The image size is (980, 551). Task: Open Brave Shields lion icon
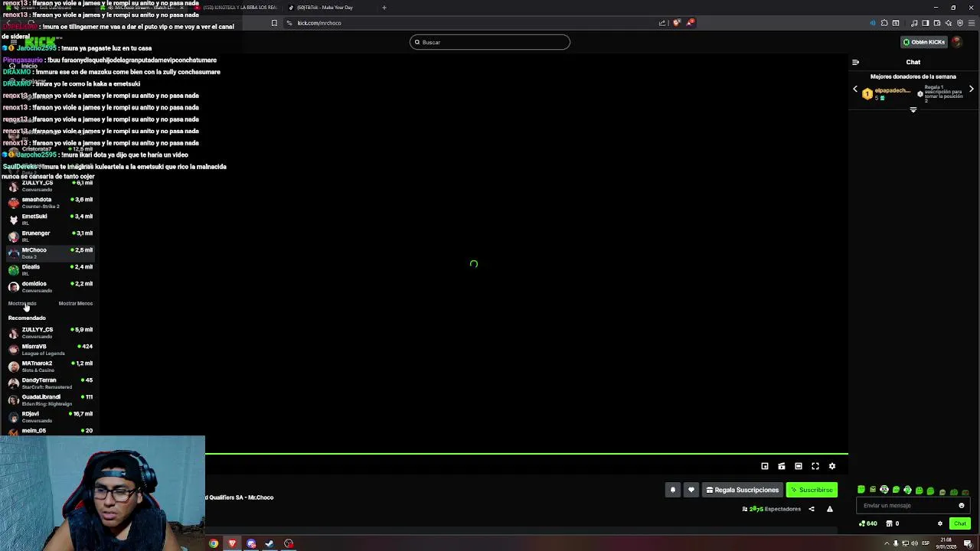point(676,23)
